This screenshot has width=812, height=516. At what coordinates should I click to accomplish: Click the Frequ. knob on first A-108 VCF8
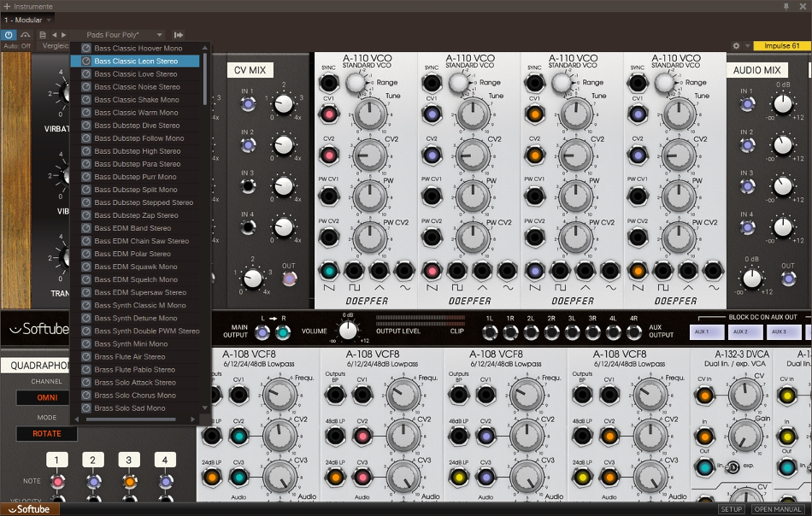click(x=279, y=395)
